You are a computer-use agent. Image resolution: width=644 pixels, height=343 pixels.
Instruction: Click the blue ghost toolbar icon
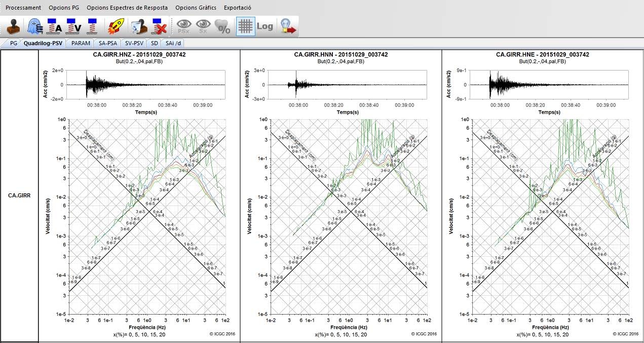[34, 26]
